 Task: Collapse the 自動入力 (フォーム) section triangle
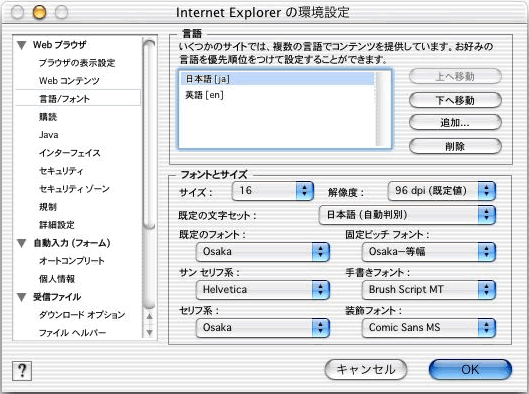(x=22, y=243)
